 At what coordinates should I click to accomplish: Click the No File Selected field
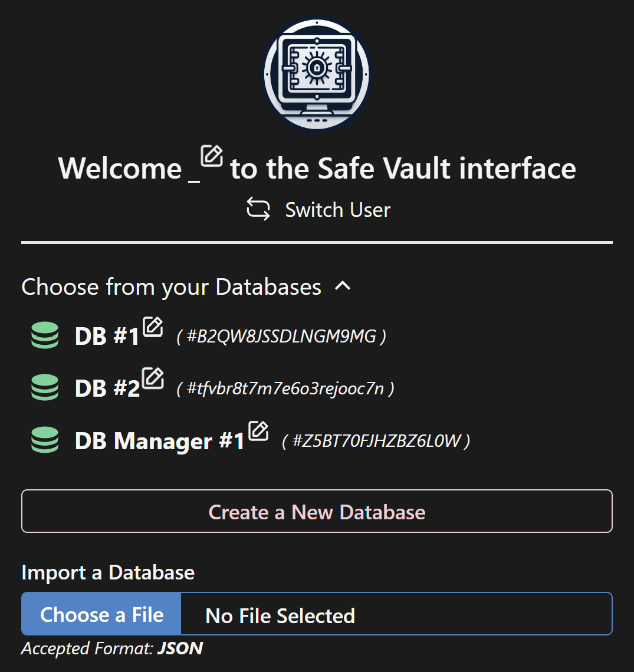[396, 614]
